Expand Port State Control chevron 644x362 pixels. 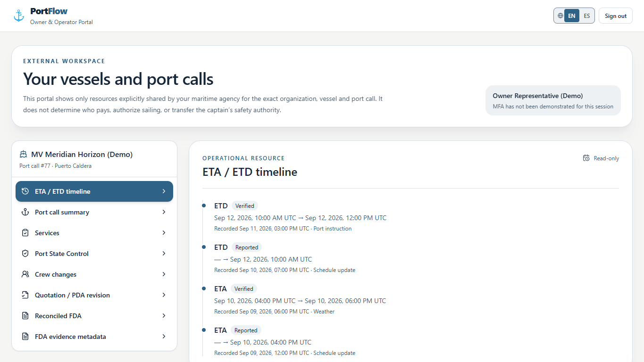pyautogui.click(x=164, y=254)
